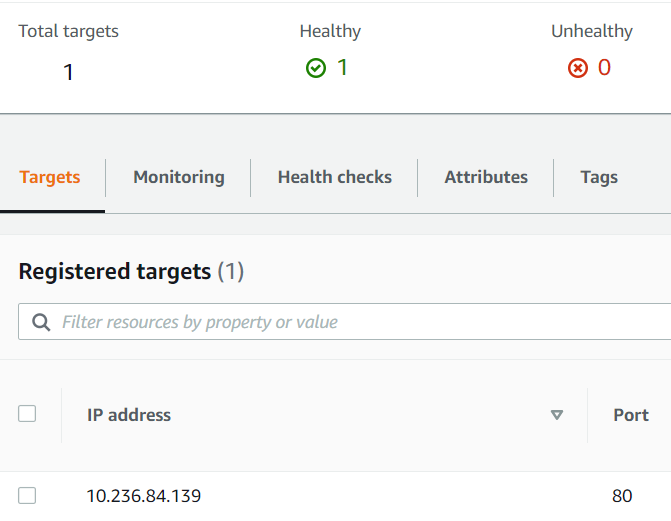The image size is (671, 521).
Task: Click the port 80 cell
Action: [x=622, y=496]
